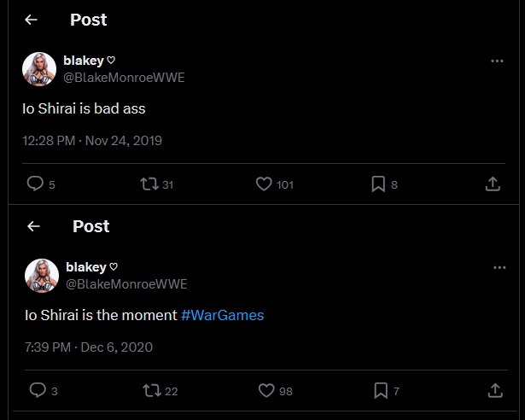The image size is (525, 420).
Task: Click the back arrow on the 2019 post
Action: tap(31, 20)
